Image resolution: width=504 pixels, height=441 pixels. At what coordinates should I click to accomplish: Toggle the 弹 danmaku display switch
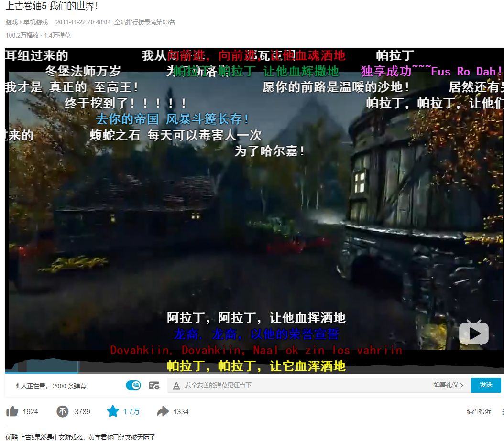tap(133, 385)
